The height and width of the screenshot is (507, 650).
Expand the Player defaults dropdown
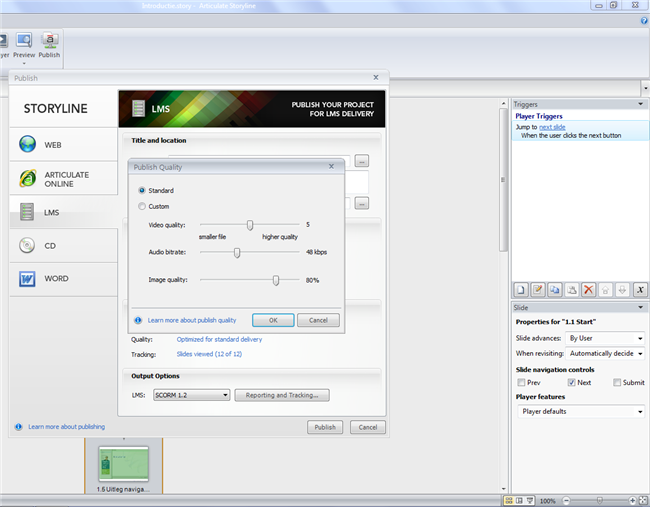click(x=580, y=411)
